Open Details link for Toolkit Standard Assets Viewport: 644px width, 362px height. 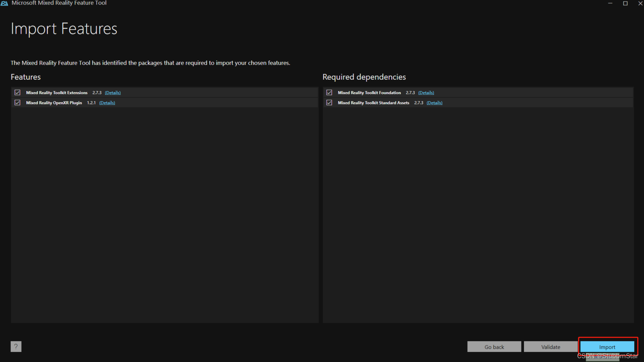coord(435,103)
